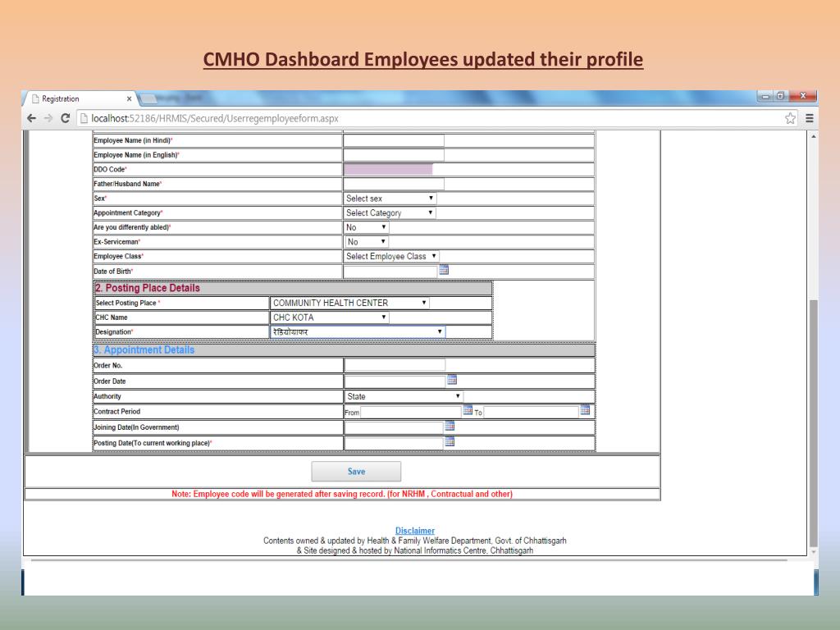Open the Authority dropdown showing State
The width and height of the screenshot is (840, 630).
point(404,396)
